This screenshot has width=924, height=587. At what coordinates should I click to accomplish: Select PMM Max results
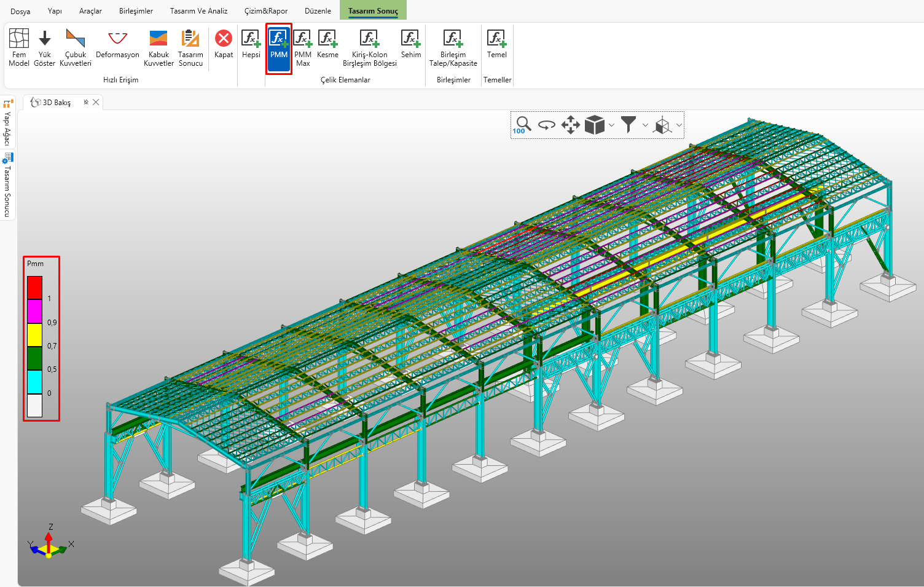coord(303,48)
